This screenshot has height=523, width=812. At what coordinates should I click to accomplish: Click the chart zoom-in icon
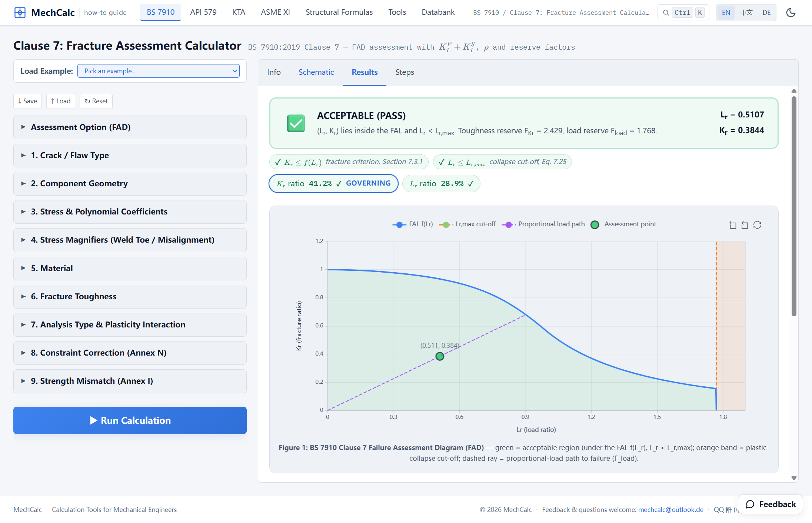pyautogui.click(x=732, y=225)
